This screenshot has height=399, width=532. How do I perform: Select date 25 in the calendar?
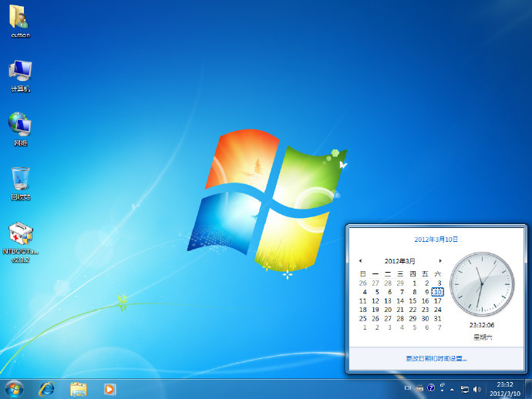click(x=362, y=318)
